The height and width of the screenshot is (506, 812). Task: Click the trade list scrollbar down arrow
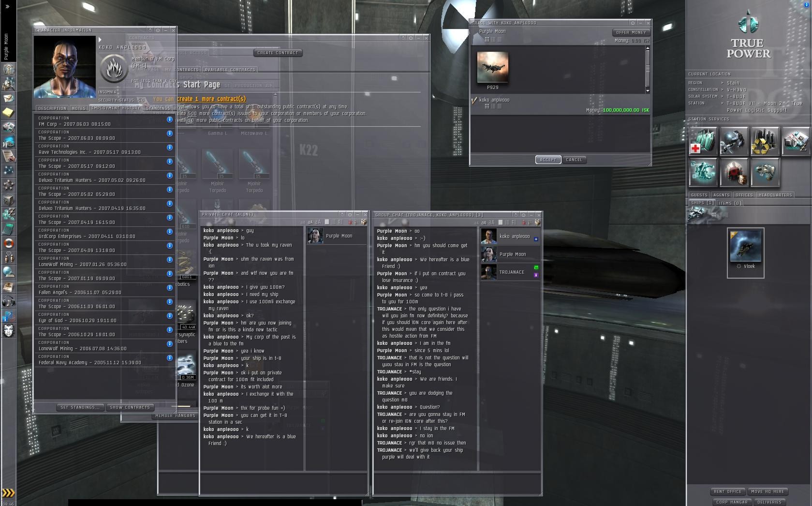pyautogui.click(x=648, y=90)
